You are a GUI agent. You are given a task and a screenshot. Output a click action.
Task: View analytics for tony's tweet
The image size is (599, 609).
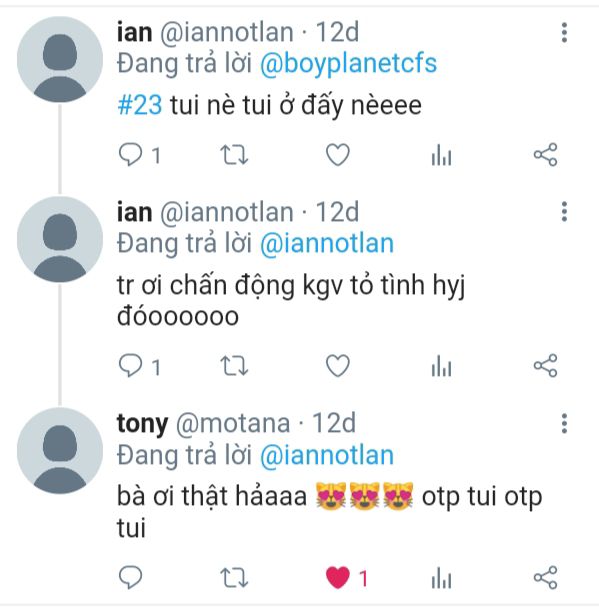tap(441, 578)
